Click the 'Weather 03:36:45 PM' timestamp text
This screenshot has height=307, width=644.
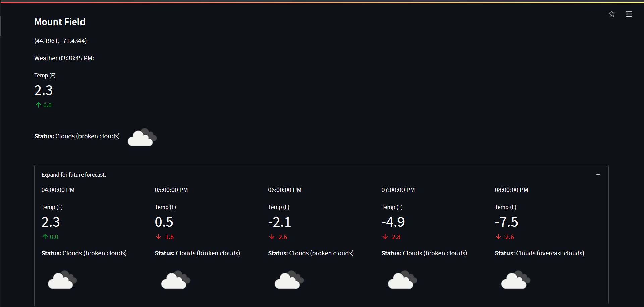tap(64, 58)
